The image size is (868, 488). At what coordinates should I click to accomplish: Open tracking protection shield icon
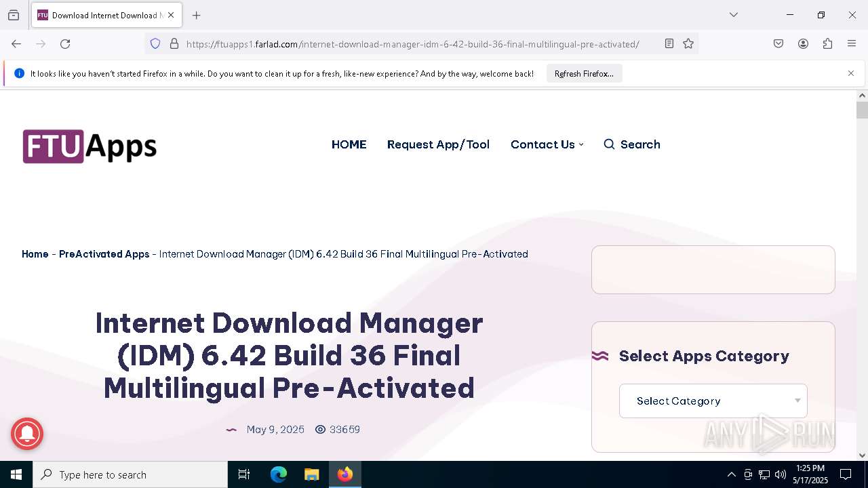155,44
